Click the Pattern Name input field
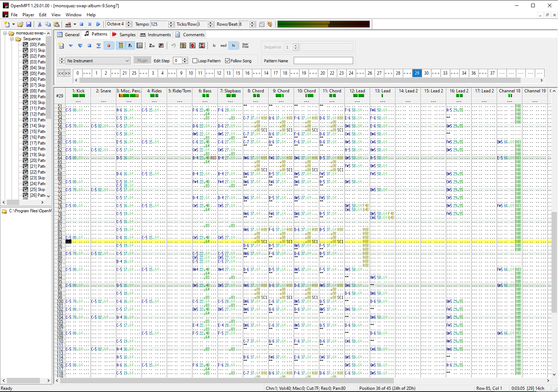 [323, 61]
